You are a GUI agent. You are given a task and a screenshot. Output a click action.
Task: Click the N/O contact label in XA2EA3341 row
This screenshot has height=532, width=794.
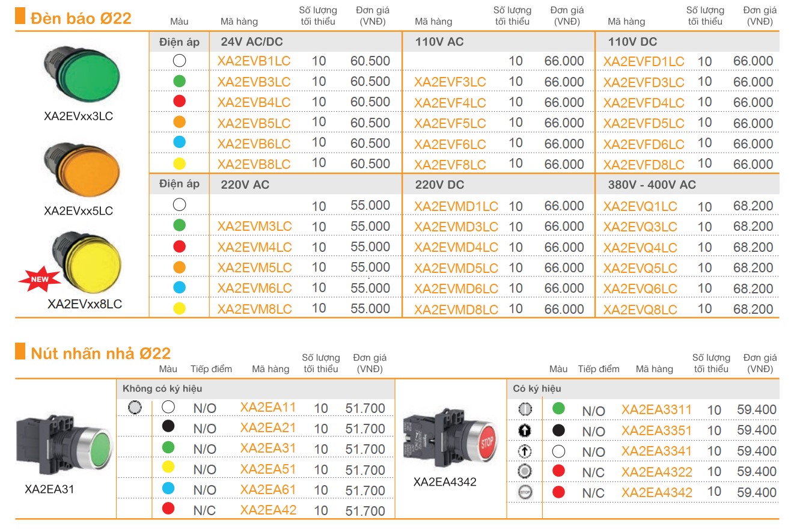coord(594,452)
